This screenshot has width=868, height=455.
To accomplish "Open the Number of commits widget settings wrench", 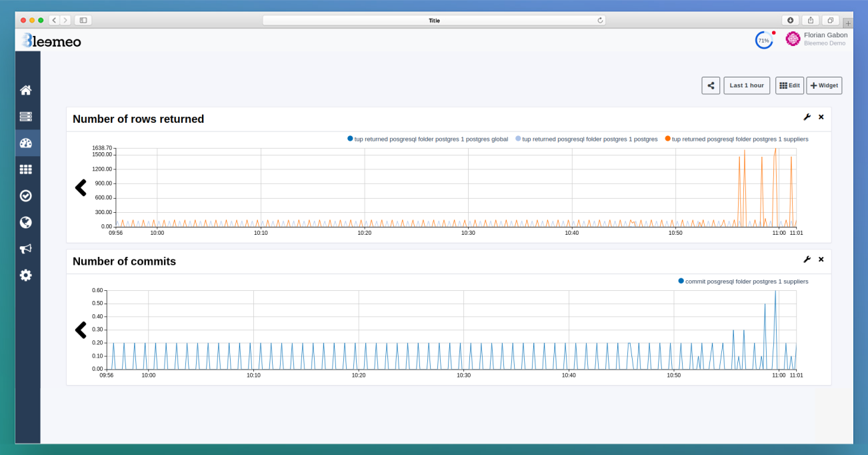I will 807,260.
